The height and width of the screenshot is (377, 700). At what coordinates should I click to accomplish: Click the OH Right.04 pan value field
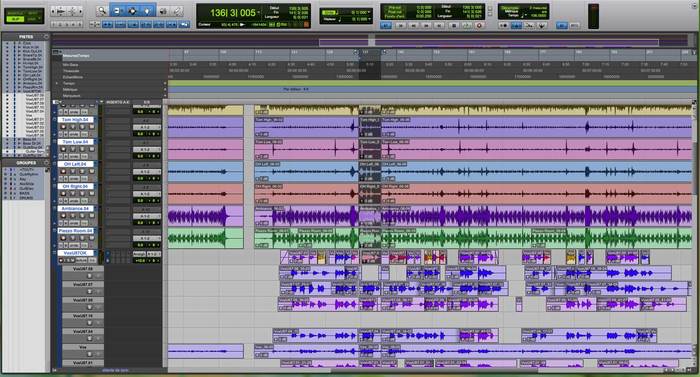point(154,201)
